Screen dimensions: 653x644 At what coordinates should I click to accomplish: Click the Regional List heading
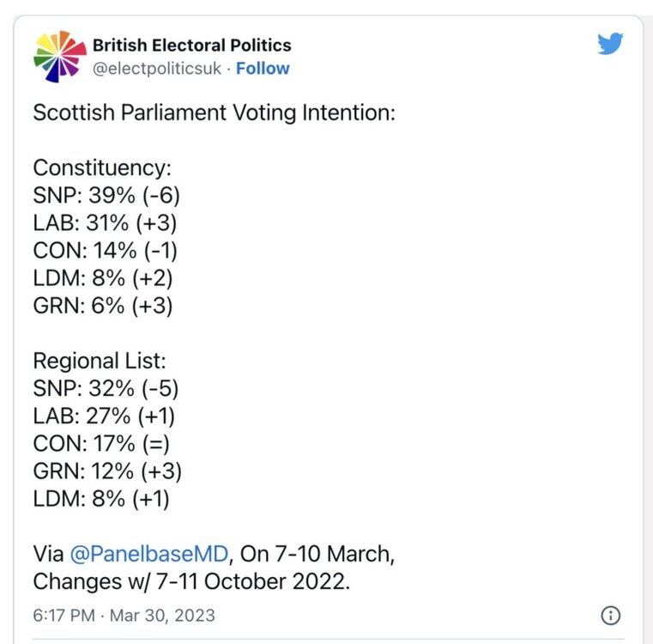100,361
